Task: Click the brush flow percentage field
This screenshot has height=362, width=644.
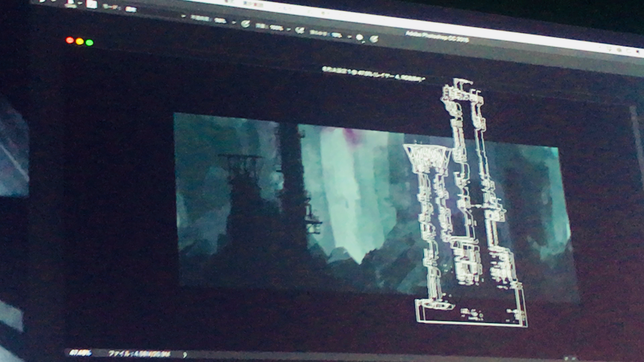Action: [277, 28]
